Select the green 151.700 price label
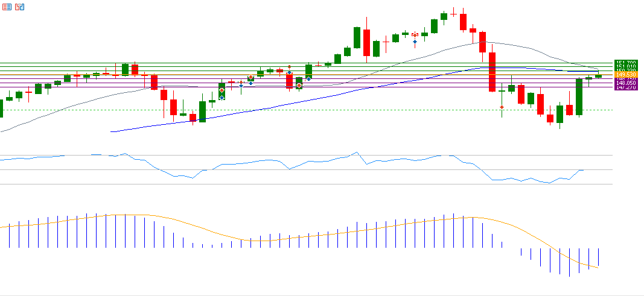This screenshot has width=644, height=296. (625, 63)
